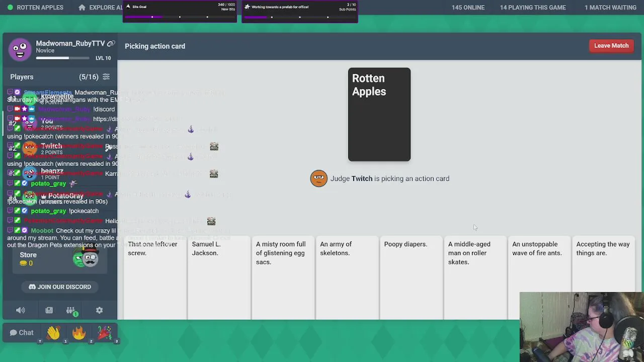The image size is (644, 362).
Task: Click the coin balance in Store
Action: coord(26,263)
